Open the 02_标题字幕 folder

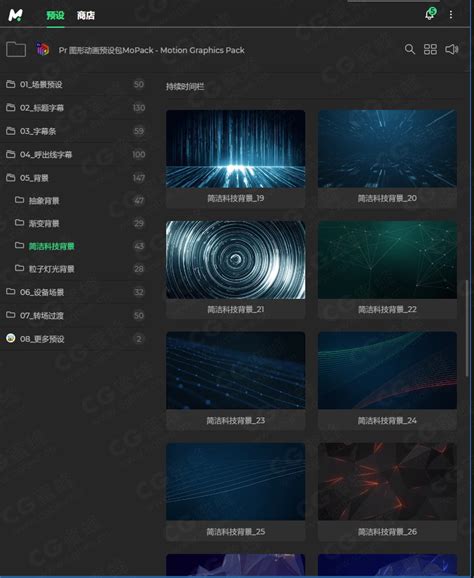point(76,108)
